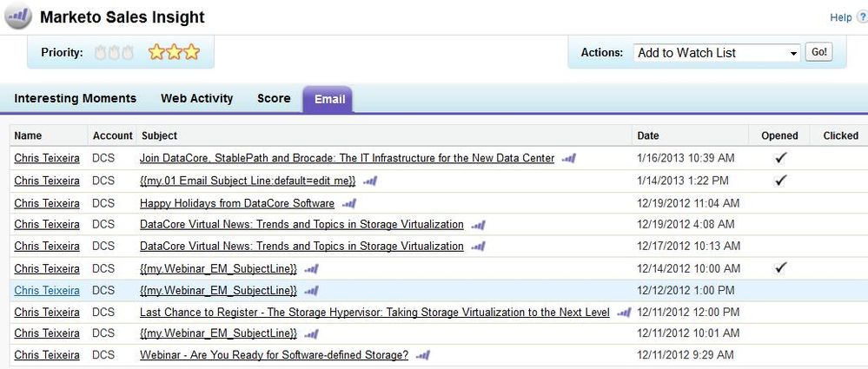The width and height of the screenshot is (868, 369).
Task: Click Chris Teixeira link in highlighted row
Action: 47,290
